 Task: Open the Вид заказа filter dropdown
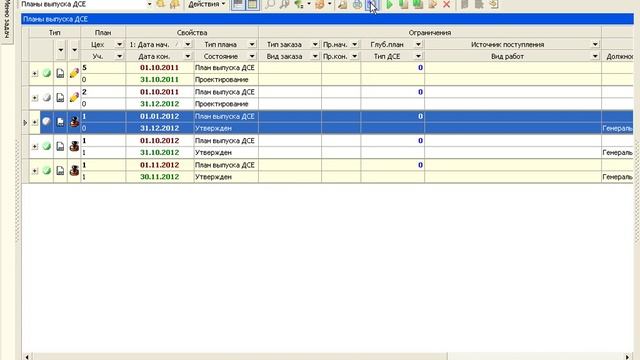pos(315,56)
